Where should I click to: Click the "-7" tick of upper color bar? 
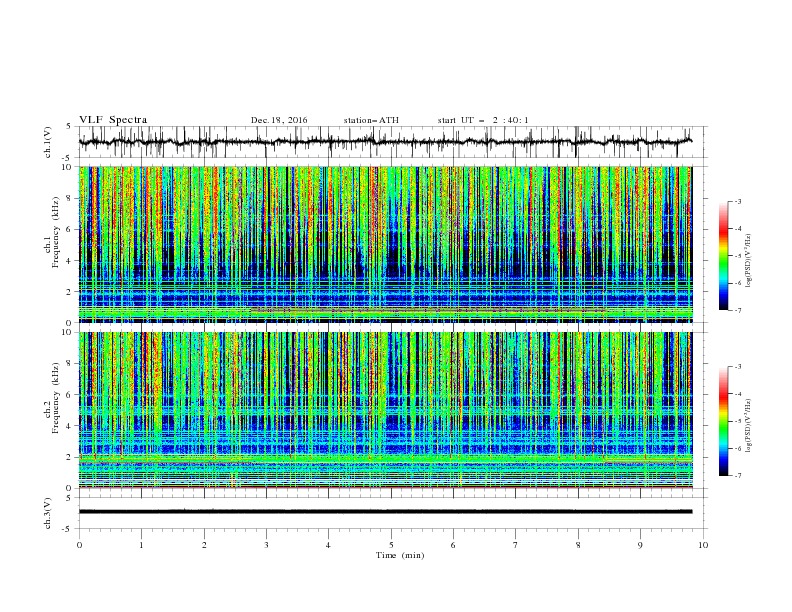[x=737, y=310]
